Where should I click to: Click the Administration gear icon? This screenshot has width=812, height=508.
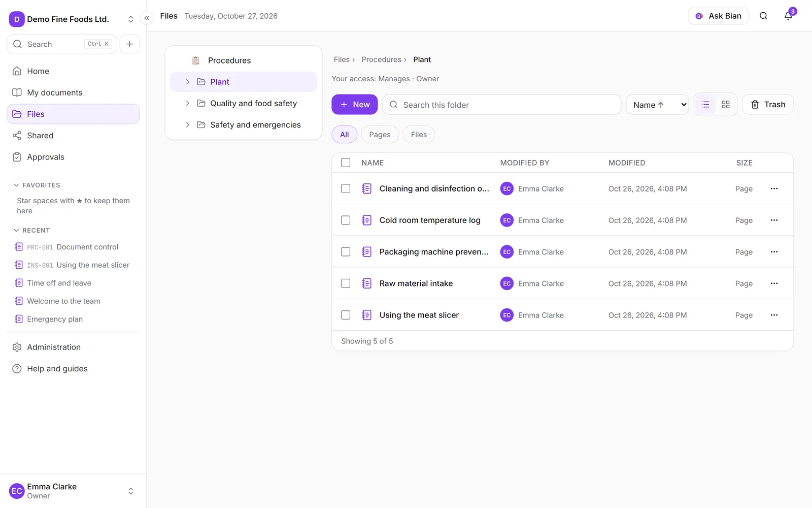coord(17,347)
